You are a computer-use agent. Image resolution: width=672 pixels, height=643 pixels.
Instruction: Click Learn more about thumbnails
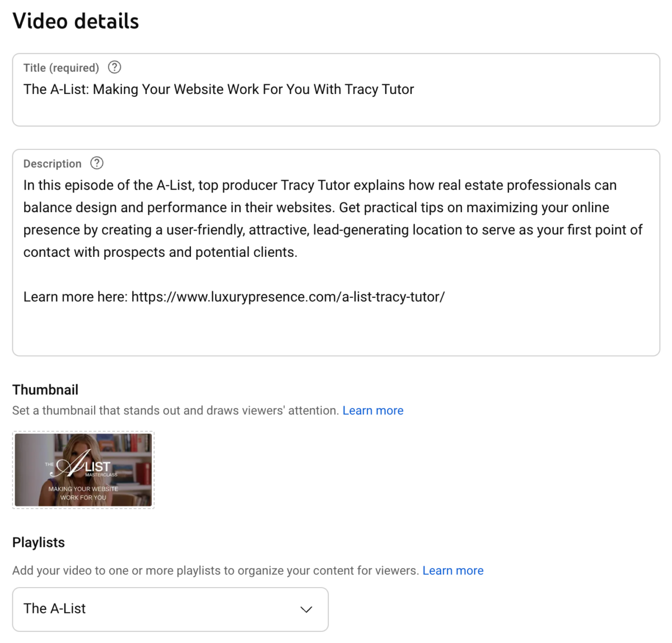tap(372, 410)
